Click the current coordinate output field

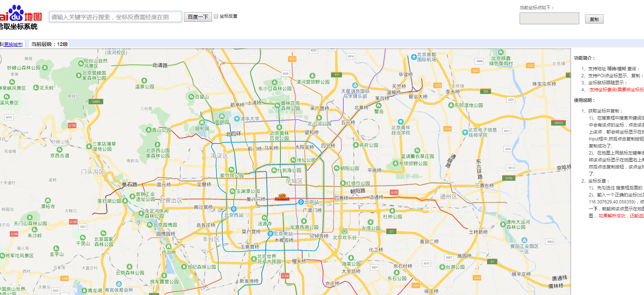[549, 18]
